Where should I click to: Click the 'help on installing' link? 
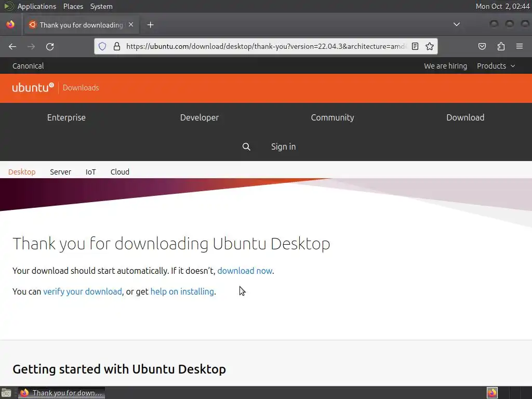(182, 291)
